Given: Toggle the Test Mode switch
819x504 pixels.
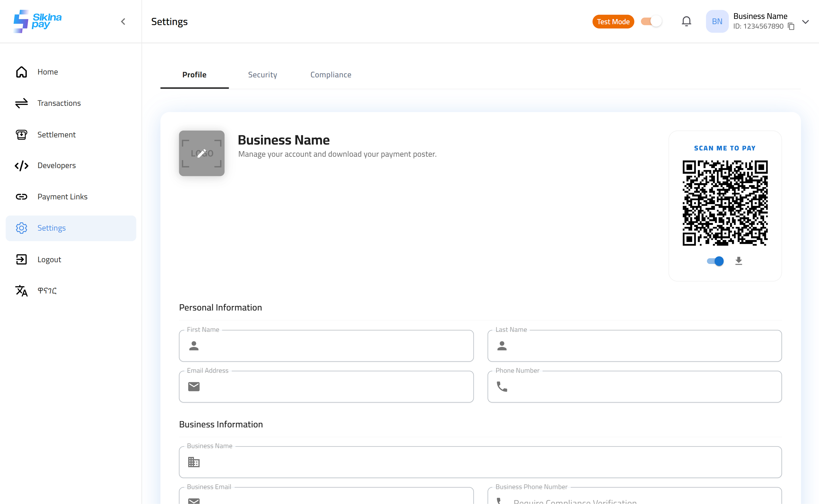Looking at the screenshot, I should point(651,21).
